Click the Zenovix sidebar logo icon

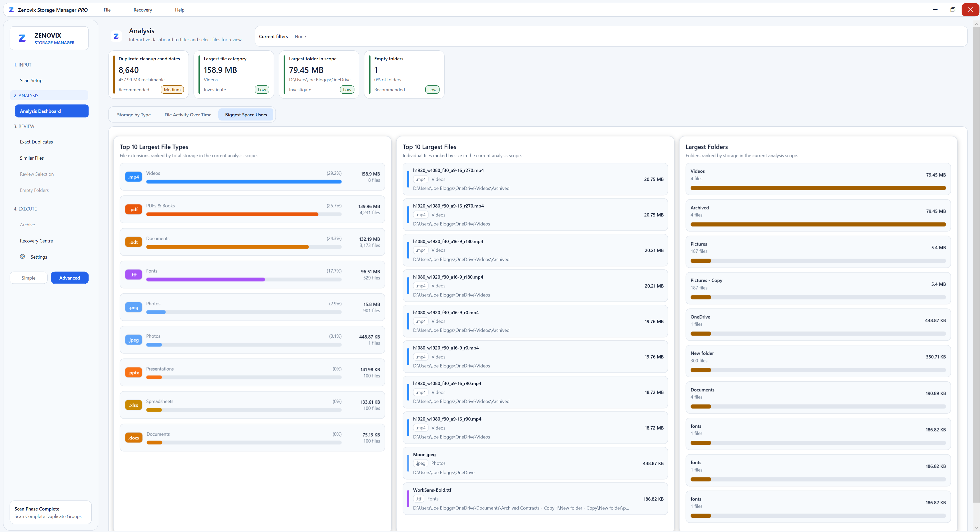tap(22, 38)
